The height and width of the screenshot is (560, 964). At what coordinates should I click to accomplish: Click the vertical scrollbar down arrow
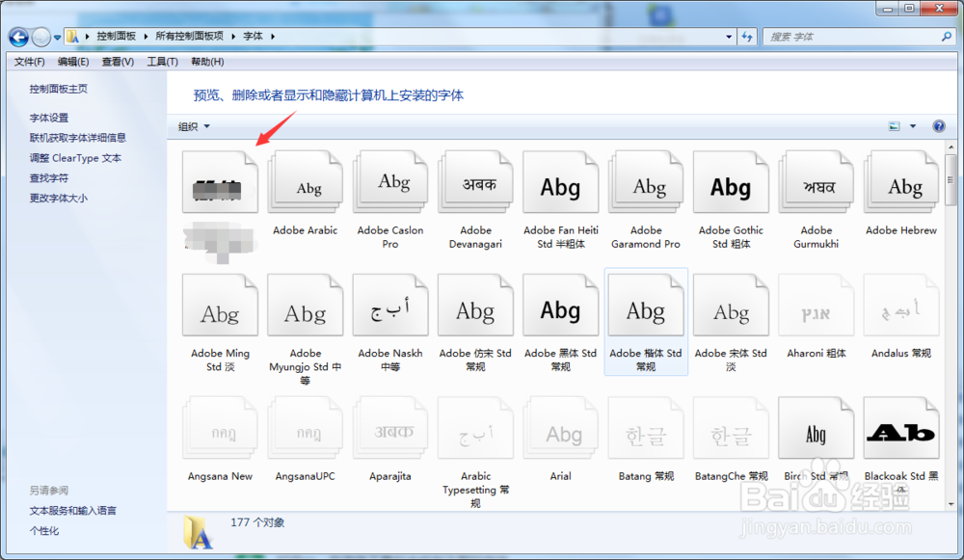point(951,504)
